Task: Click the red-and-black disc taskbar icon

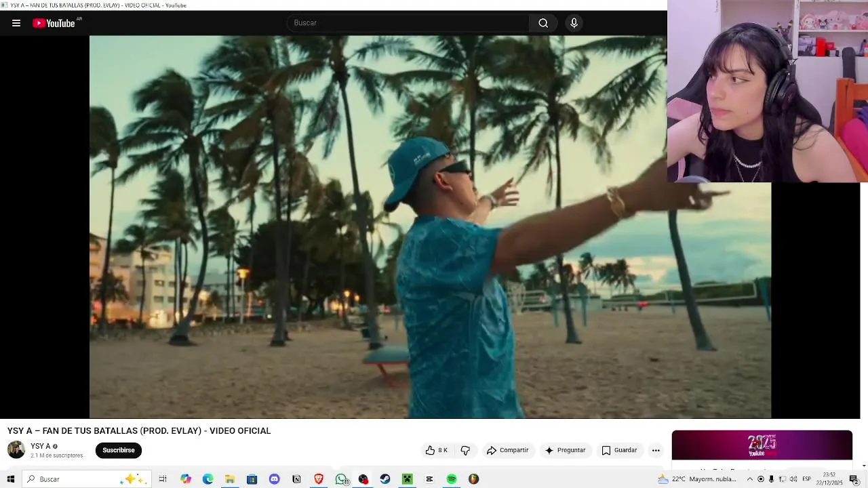Action: [363, 479]
